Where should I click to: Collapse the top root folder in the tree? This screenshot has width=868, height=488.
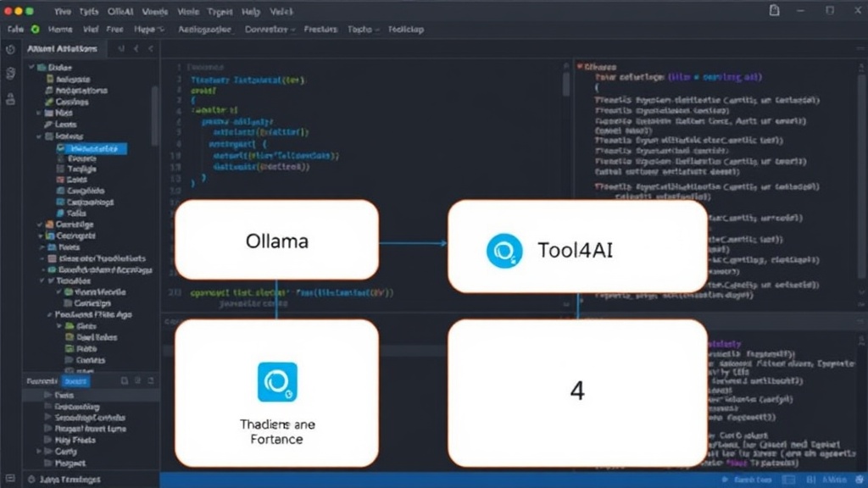[31, 67]
